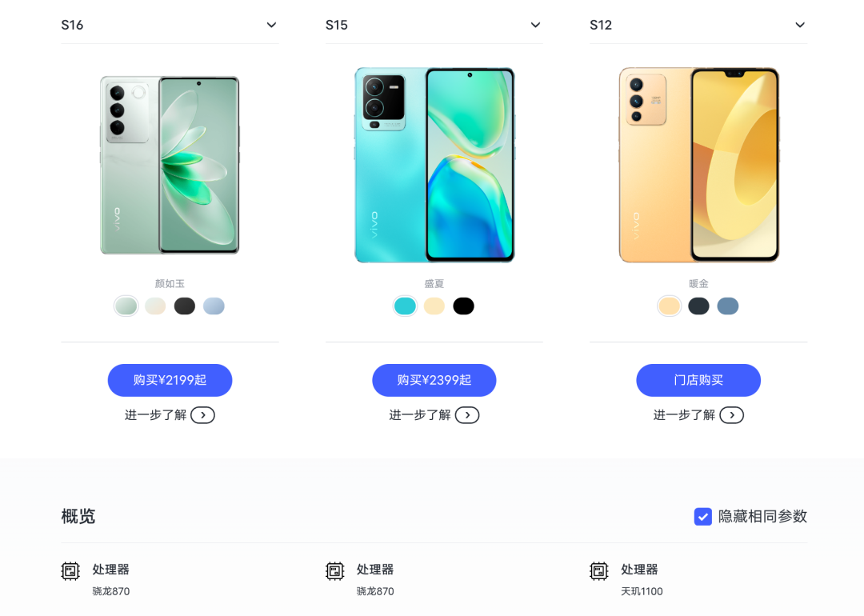Click the 购买¥2399起 button
The height and width of the screenshot is (616, 864).
tap(434, 380)
